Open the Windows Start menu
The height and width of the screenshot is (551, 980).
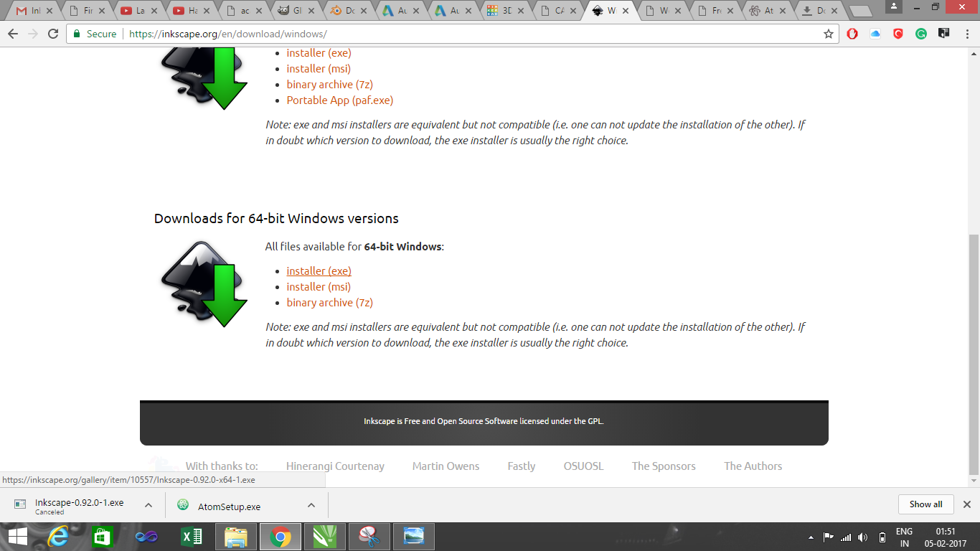(x=17, y=537)
